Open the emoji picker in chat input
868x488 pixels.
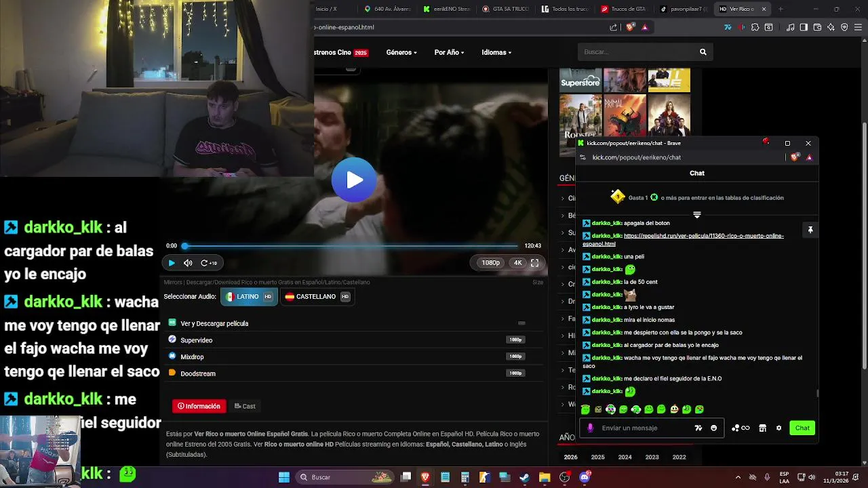(713, 428)
